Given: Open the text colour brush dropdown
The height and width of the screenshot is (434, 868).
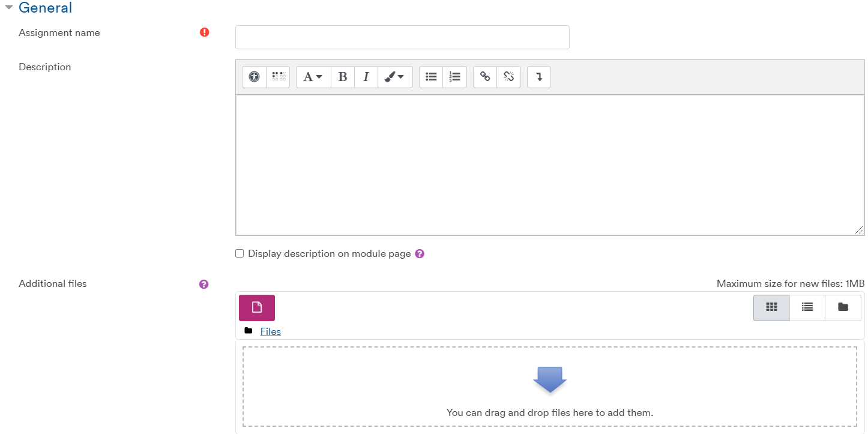Looking at the screenshot, I should [395, 77].
